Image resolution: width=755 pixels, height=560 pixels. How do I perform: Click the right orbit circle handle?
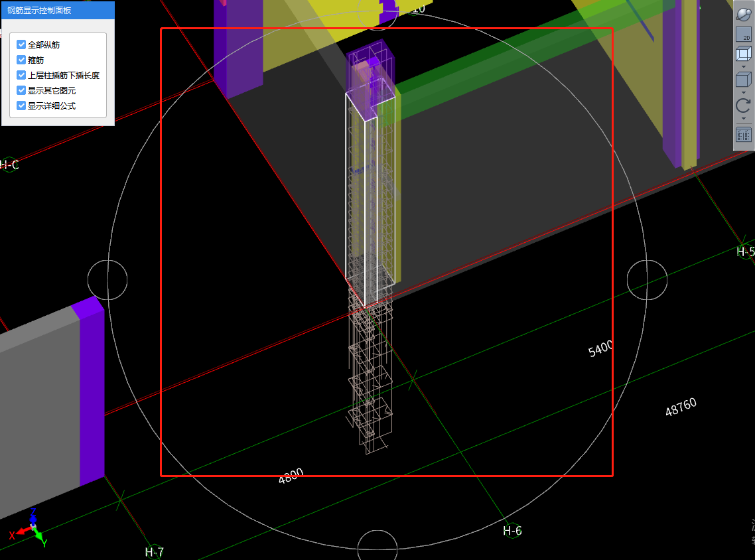click(647, 280)
